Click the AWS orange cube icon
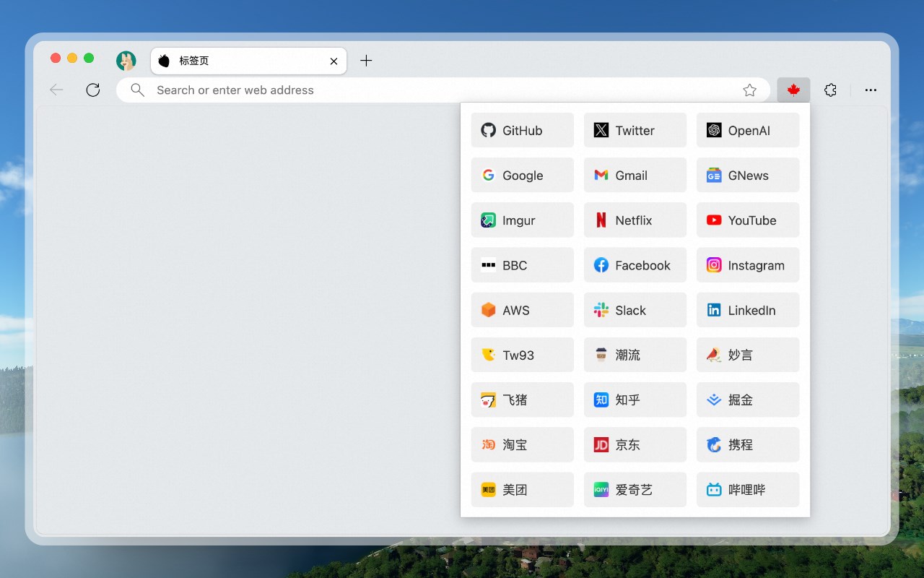Image resolution: width=924 pixels, height=578 pixels. [489, 310]
